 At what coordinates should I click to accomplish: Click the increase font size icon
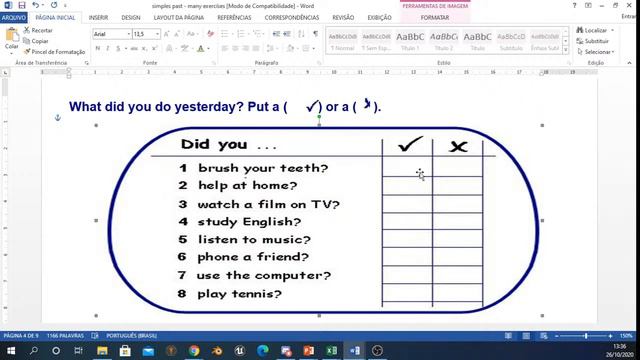(167, 34)
